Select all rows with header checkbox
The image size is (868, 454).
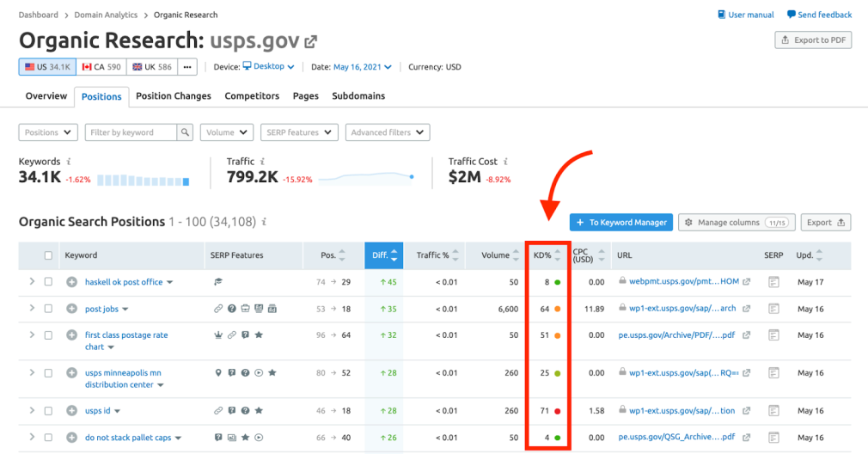click(49, 255)
